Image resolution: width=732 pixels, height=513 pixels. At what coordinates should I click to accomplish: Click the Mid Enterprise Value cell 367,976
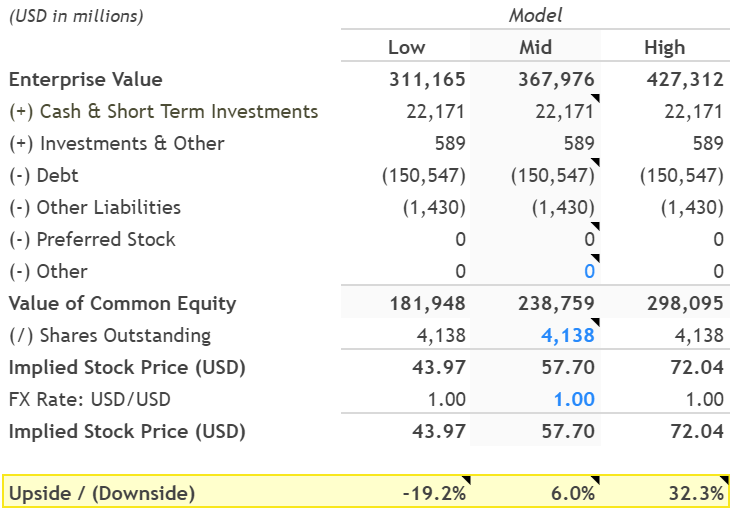556,80
